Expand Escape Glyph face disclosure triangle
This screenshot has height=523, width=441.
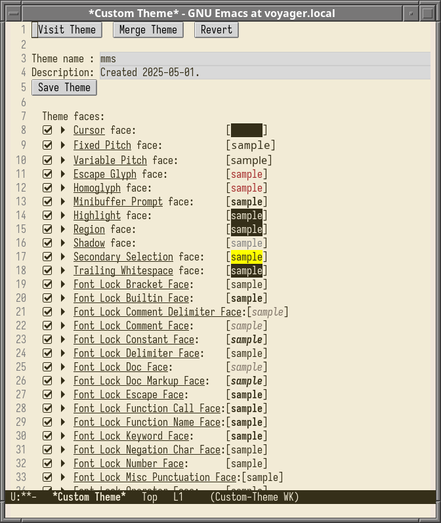tap(63, 174)
